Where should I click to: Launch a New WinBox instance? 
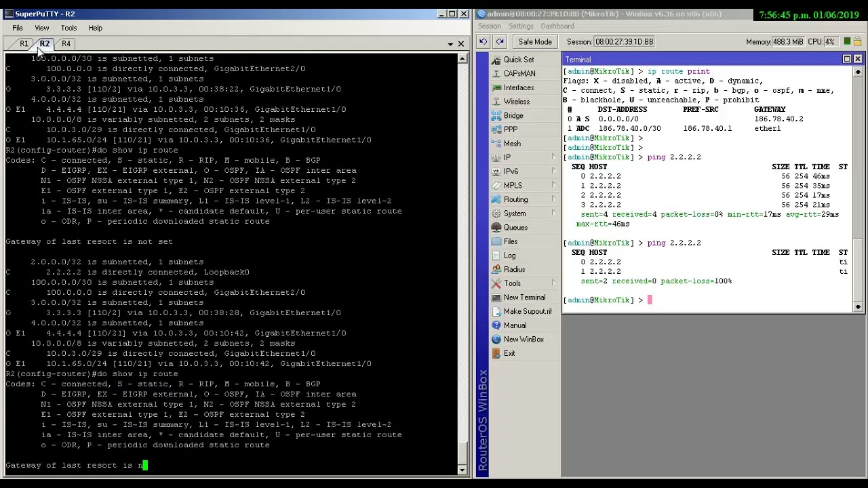tap(524, 340)
